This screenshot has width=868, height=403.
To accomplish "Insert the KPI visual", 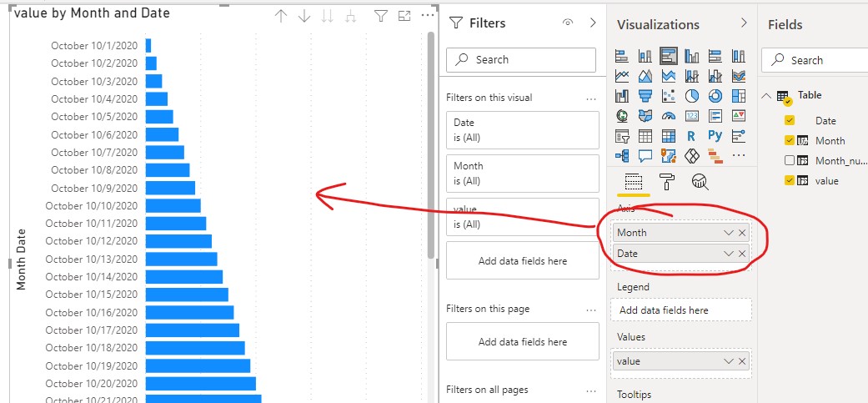I will (x=739, y=116).
